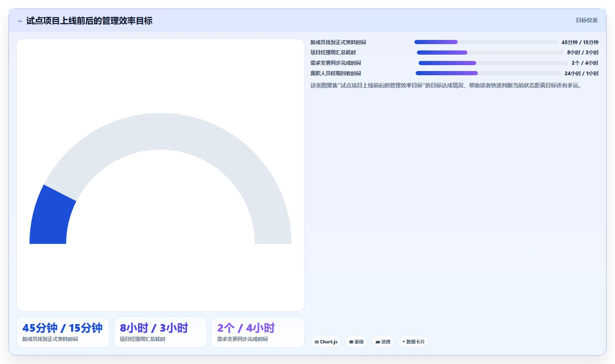Click the 新成员找到正式资料时间 progress bar
Viewport: 615px width, 364px height.
486,42
